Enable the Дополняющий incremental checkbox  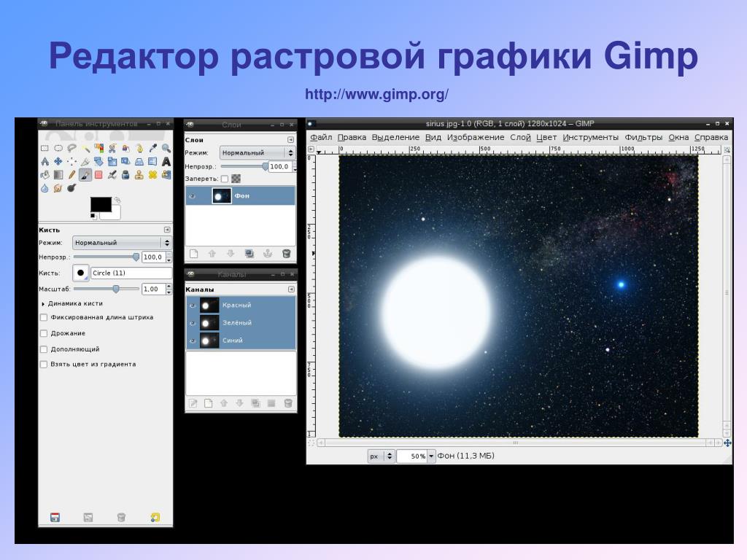tap(44, 349)
